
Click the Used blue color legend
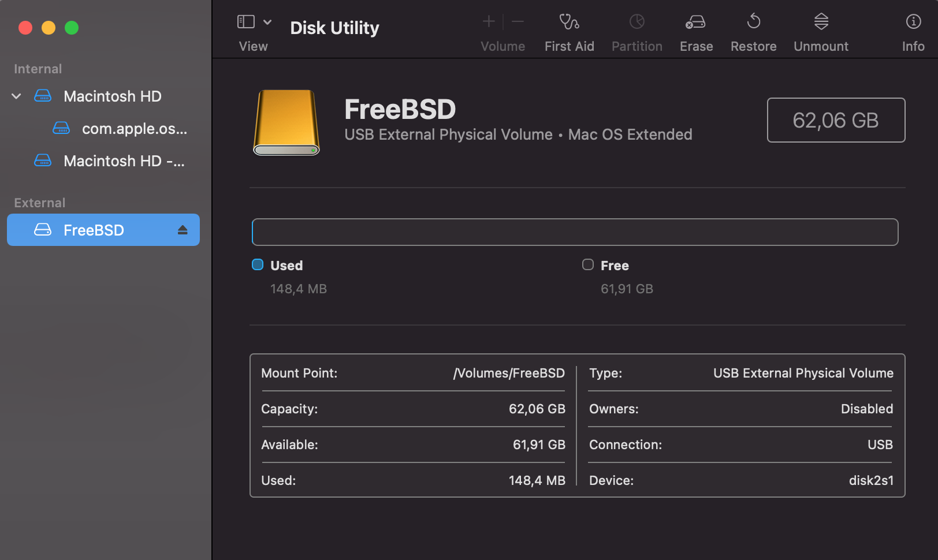[258, 265]
